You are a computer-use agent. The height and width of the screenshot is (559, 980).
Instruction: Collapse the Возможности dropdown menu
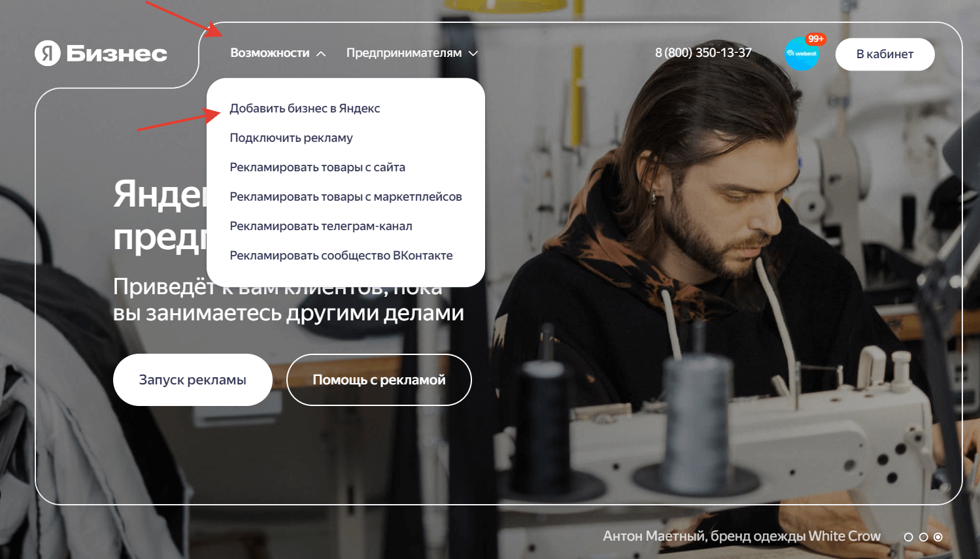tap(278, 53)
